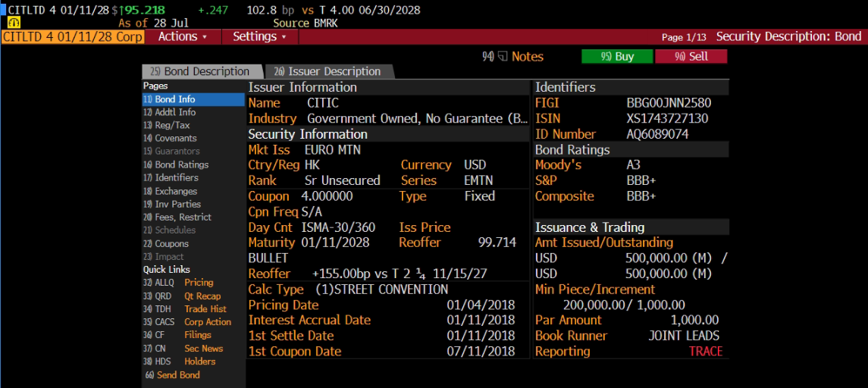Open Bond Ratings page in sidebar
Screen dimensions: 868x388
tap(176, 164)
